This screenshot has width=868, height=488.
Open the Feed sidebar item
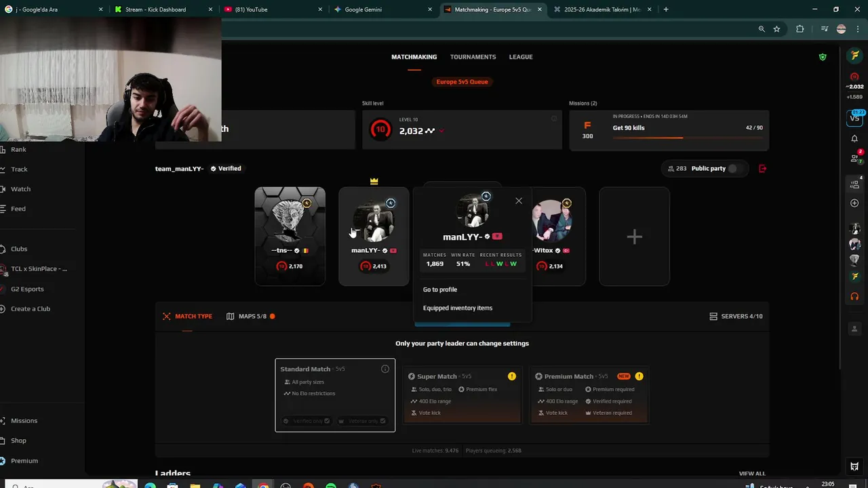pyautogui.click(x=18, y=209)
